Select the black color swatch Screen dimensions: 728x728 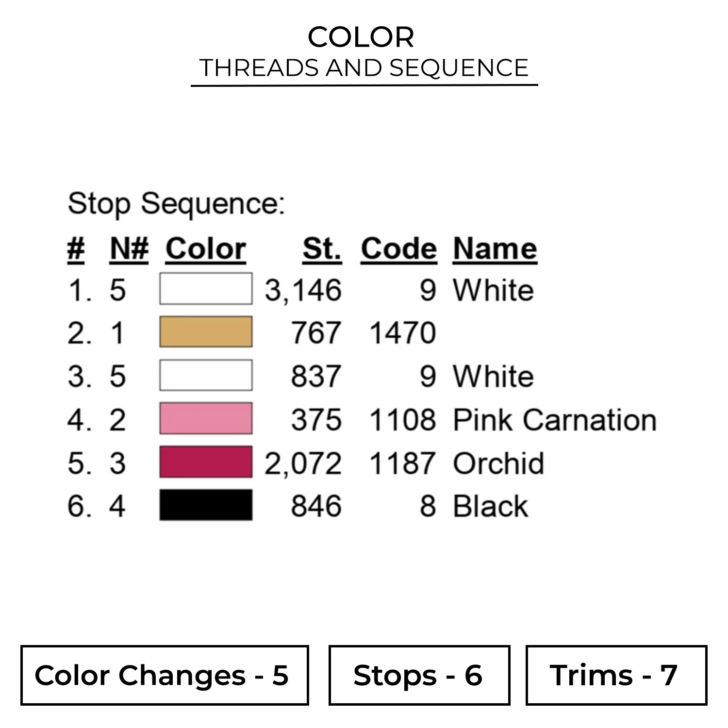coord(206,505)
